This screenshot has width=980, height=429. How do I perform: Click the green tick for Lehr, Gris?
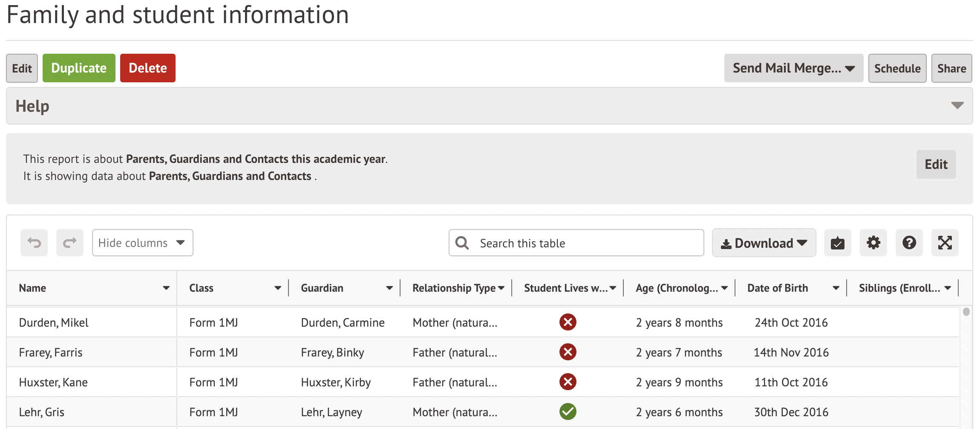pyautogui.click(x=568, y=412)
